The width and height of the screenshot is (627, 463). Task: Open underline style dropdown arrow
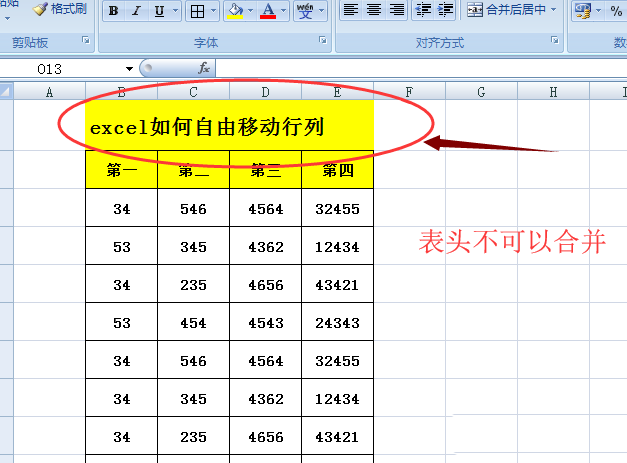click(176, 11)
